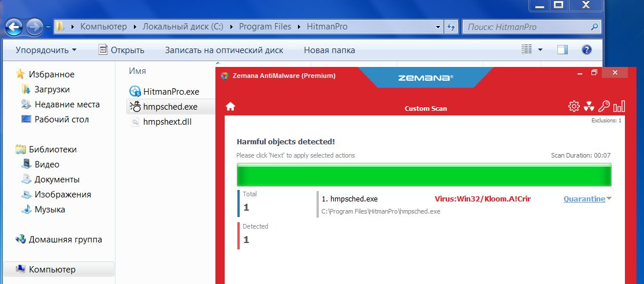Go forward in Explorer navigation
The image size is (644, 284).
pos(35,27)
